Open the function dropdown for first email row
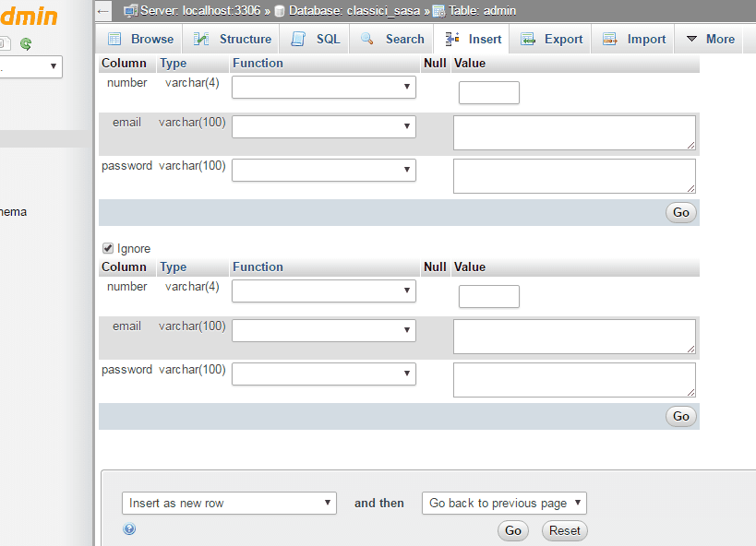This screenshot has width=756, height=546. coord(323,126)
